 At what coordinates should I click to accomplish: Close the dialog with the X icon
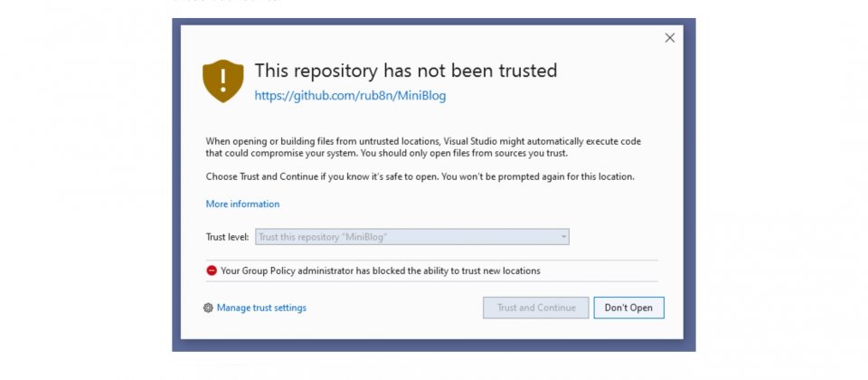670,38
